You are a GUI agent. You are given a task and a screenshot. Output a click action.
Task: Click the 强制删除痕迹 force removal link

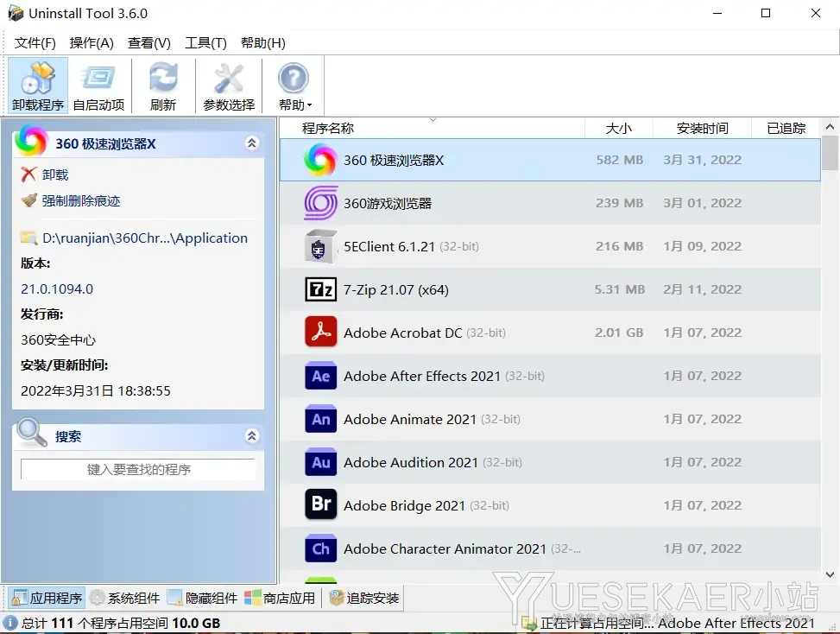pos(81,201)
